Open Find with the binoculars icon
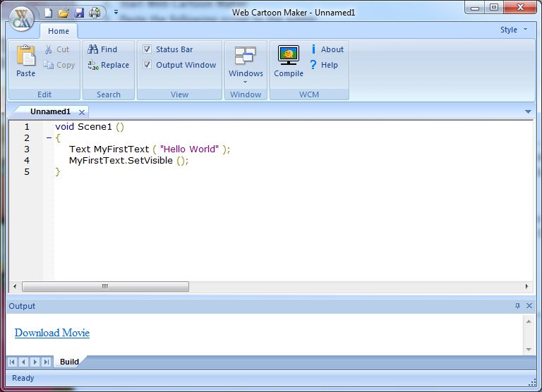Viewport: 542px width, 392px height. pos(102,49)
